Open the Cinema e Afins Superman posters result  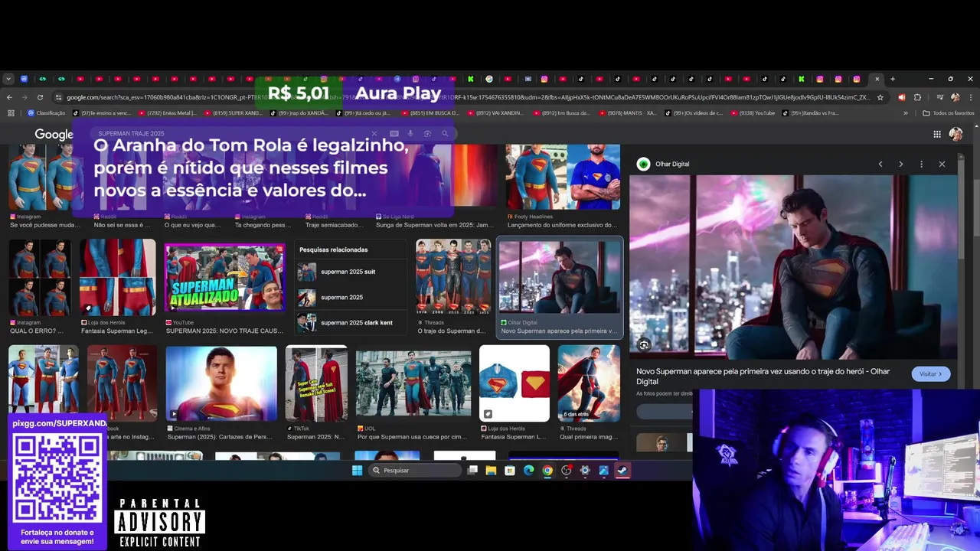click(x=221, y=383)
